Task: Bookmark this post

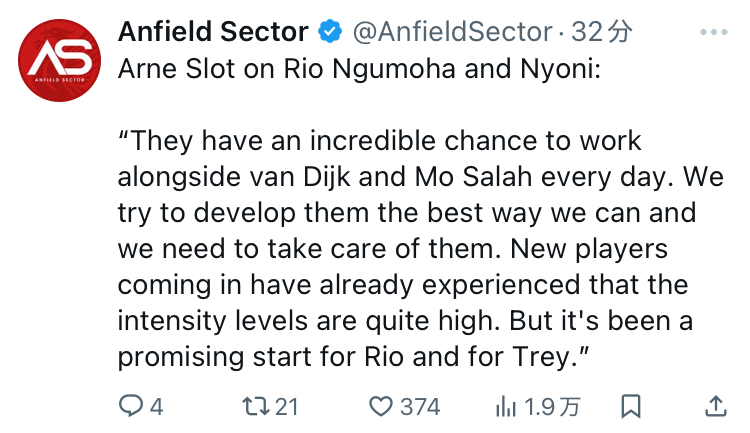Action: tap(631, 406)
